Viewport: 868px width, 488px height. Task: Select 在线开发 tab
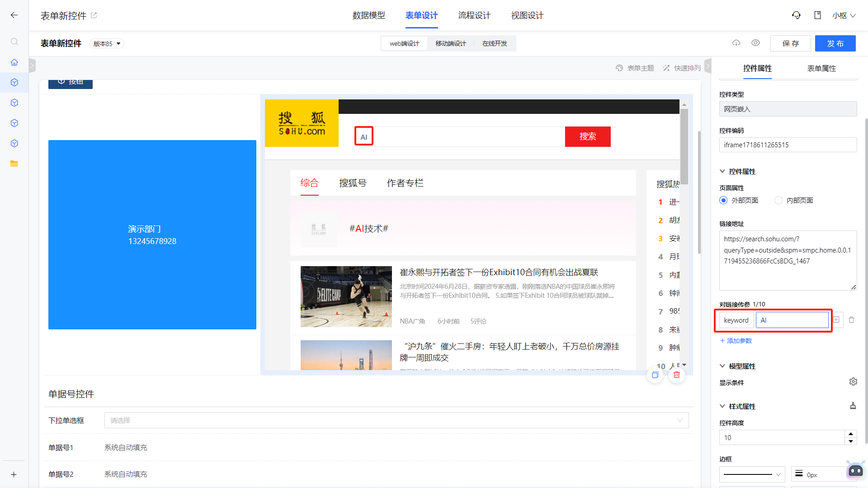[x=495, y=43]
